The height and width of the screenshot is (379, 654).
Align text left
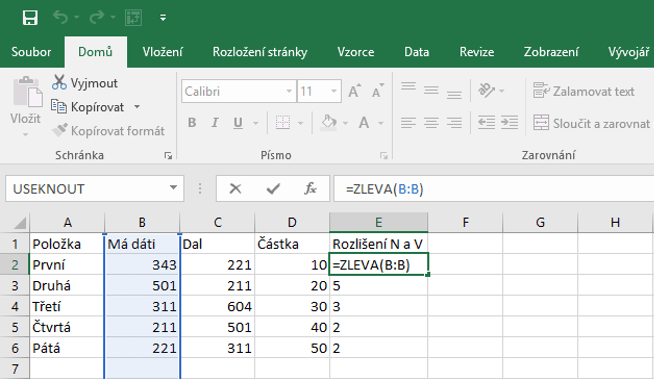pyautogui.click(x=408, y=123)
